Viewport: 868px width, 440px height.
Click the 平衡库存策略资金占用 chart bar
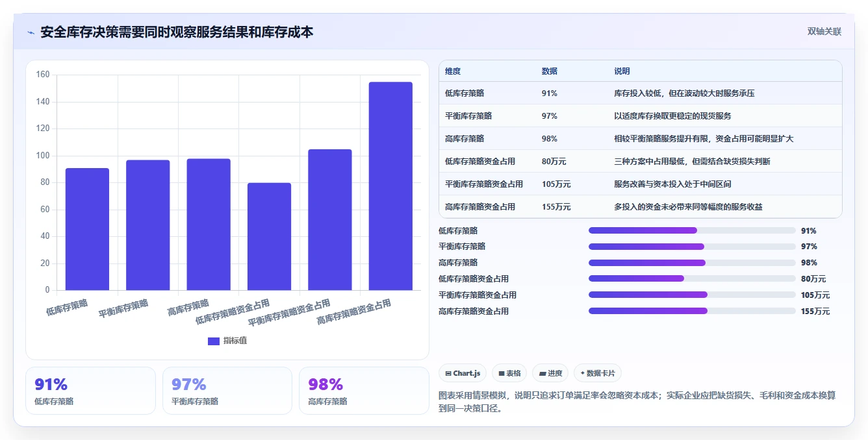click(x=330, y=220)
